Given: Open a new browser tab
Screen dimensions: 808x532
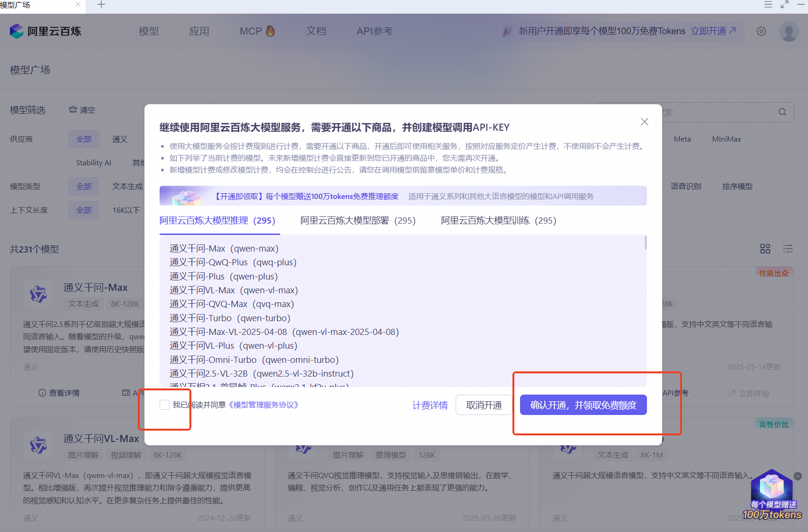Looking at the screenshot, I should (x=101, y=5).
